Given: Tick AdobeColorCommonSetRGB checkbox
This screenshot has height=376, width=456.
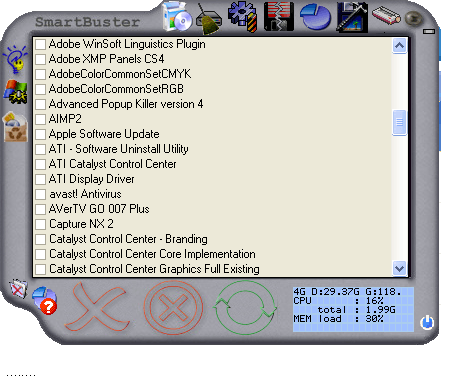Looking at the screenshot, I should 41,89.
